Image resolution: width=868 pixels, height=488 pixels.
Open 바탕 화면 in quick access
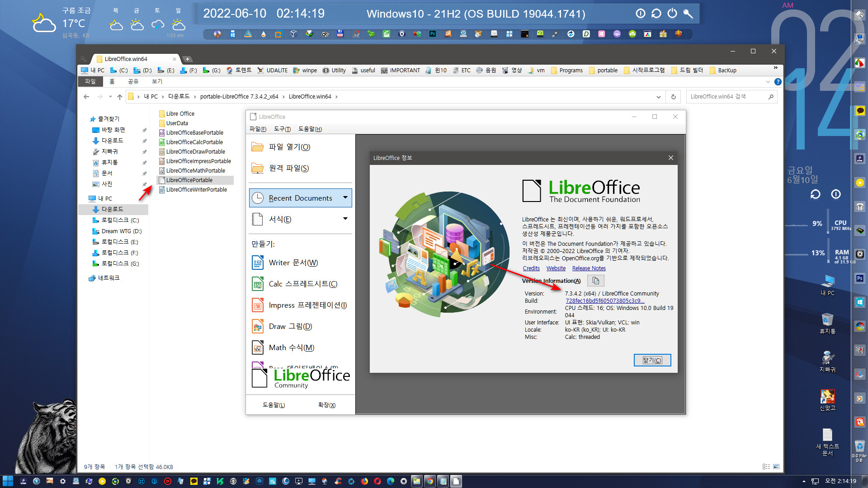click(x=109, y=130)
